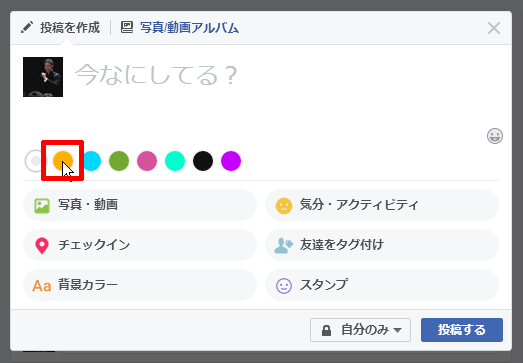Click the purple sticker smiley icon
The height and width of the screenshot is (363, 523).
point(284,286)
